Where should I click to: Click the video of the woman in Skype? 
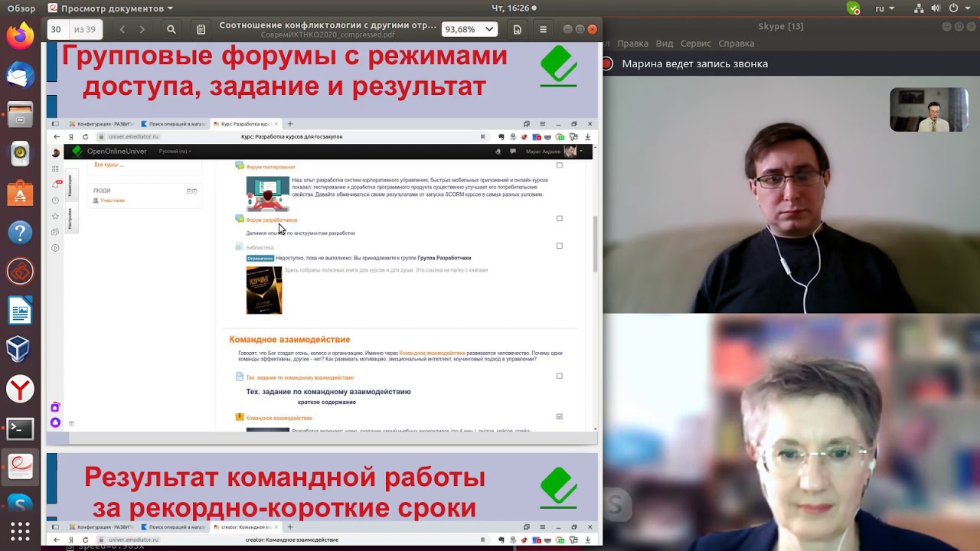(791, 432)
